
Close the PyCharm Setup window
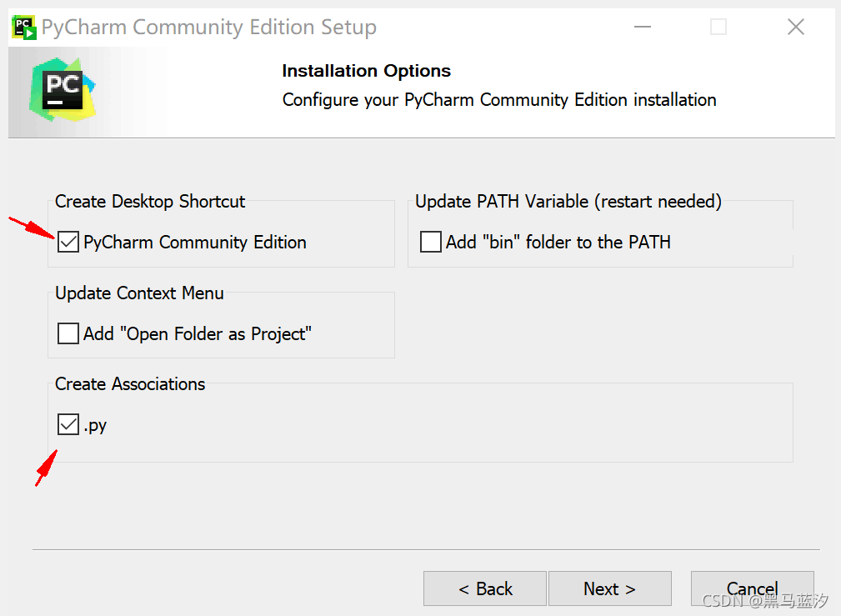(795, 28)
